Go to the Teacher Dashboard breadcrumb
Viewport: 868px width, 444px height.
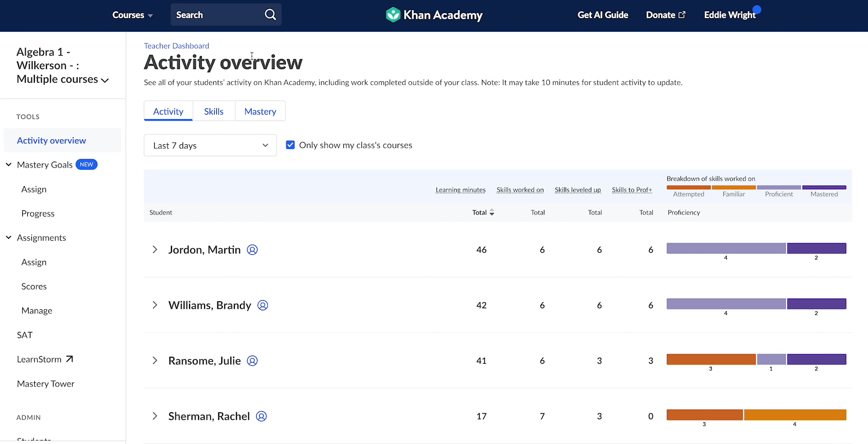pyautogui.click(x=176, y=46)
